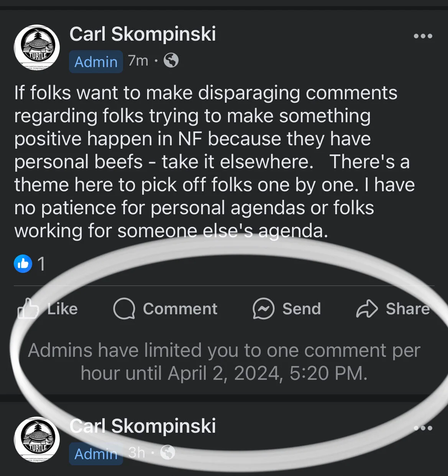
Task: Open the second post's three-dot menu
Action: coord(423,428)
